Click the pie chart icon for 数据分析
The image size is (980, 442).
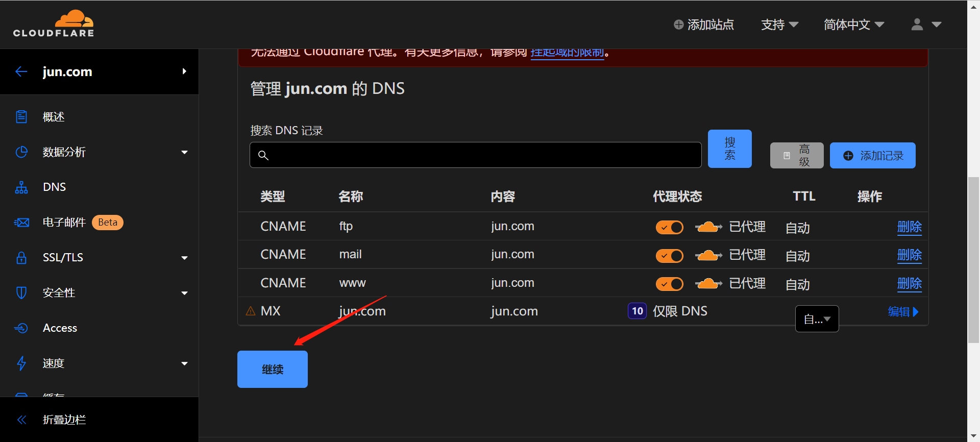(21, 152)
